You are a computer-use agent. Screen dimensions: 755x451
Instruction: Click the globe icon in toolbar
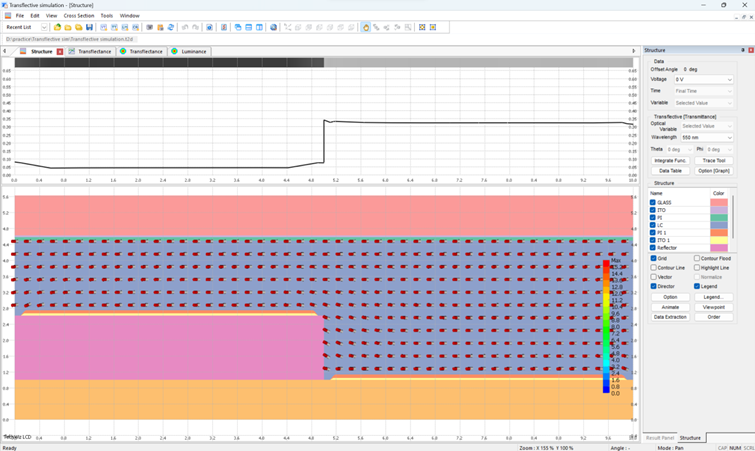click(273, 27)
